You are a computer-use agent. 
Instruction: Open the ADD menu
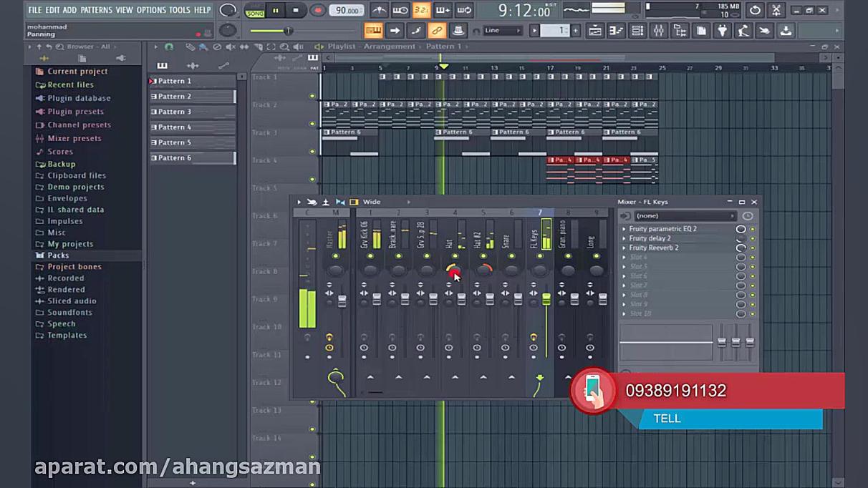[69, 10]
